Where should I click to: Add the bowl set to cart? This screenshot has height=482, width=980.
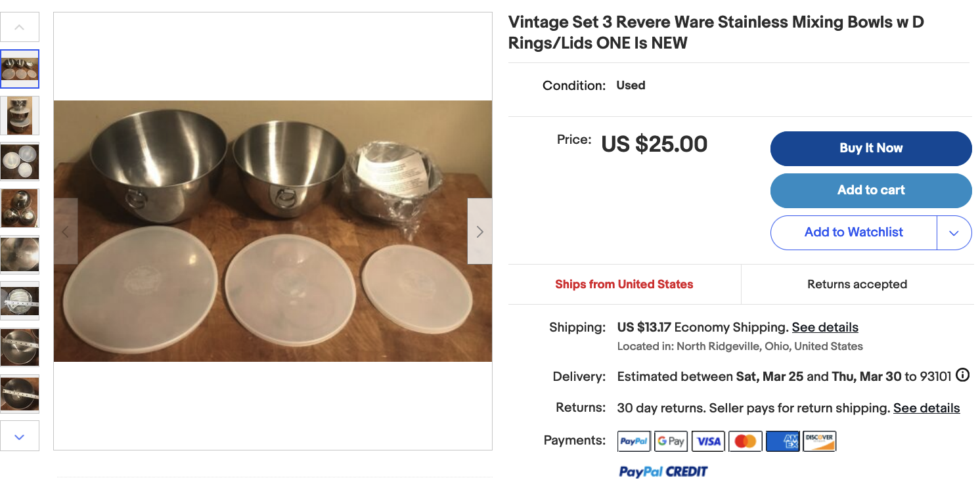pyautogui.click(x=870, y=190)
